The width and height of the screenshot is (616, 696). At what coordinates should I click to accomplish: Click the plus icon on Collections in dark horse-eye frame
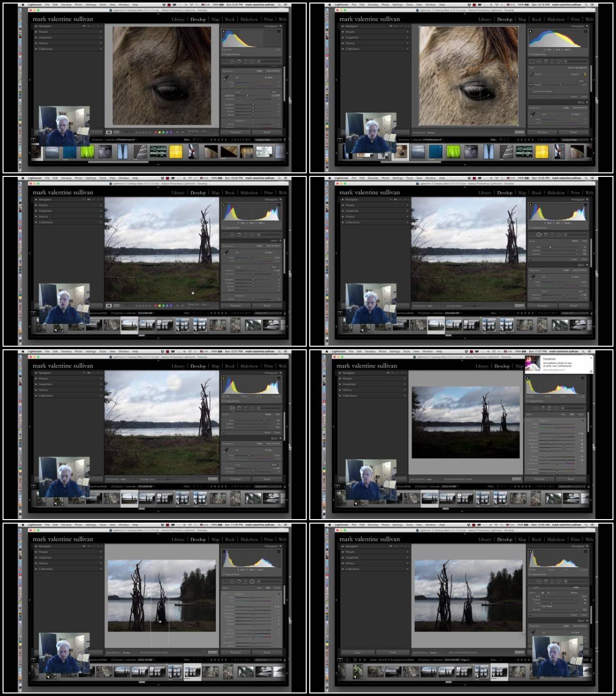click(x=100, y=49)
